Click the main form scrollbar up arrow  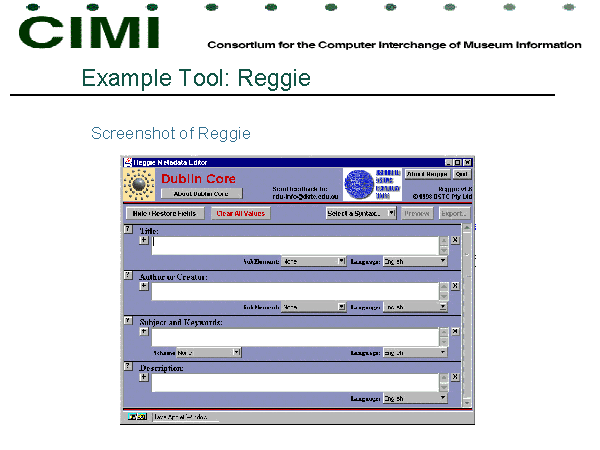[467, 228]
